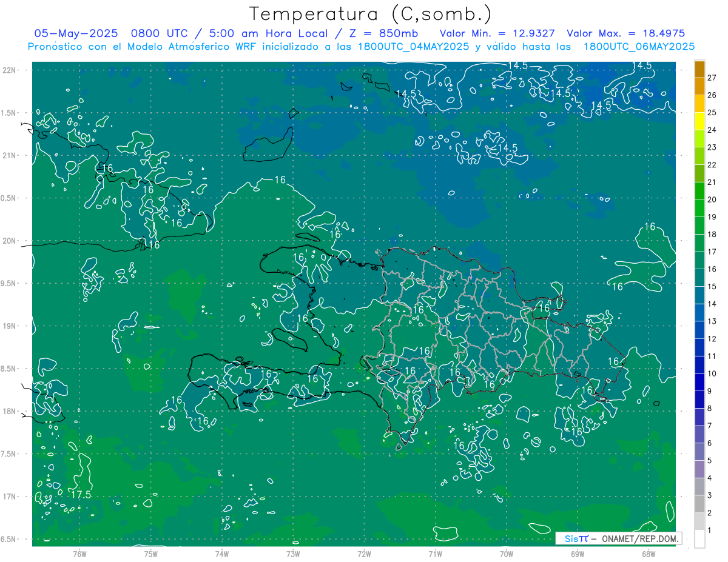This screenshot has width=728, height=562.
Task: Click the cut-off latitude label '0.5N'
Action: (x=9, y=198)
